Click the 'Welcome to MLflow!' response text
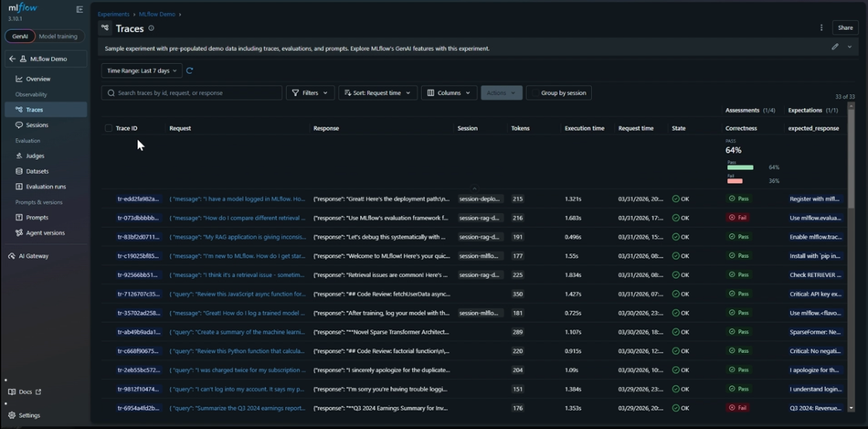 (382, 256)
